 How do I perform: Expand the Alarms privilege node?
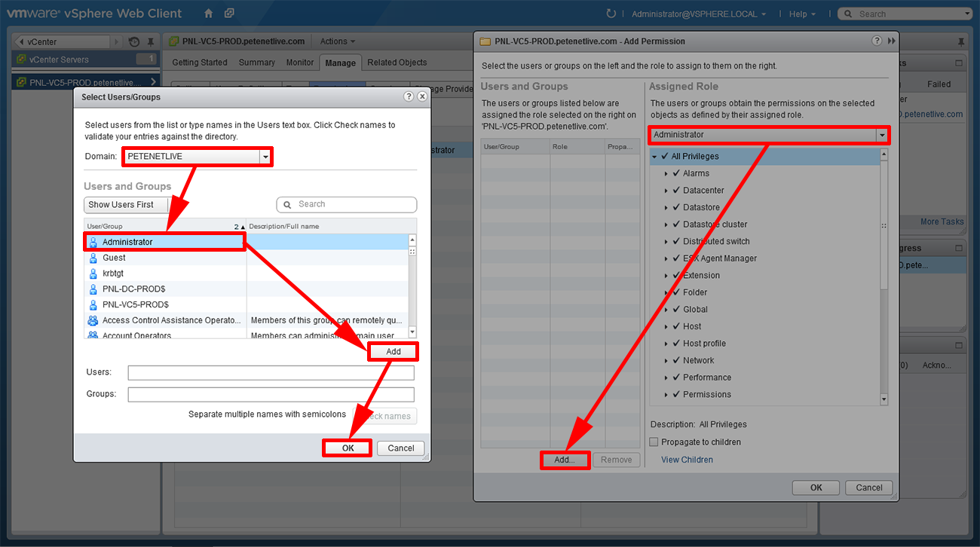tap(666, 173)
